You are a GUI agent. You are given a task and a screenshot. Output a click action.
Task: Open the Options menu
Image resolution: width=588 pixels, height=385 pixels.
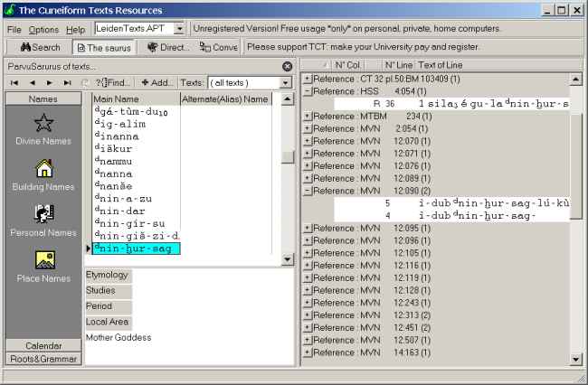pyautogui.click(x=43, y=29)
